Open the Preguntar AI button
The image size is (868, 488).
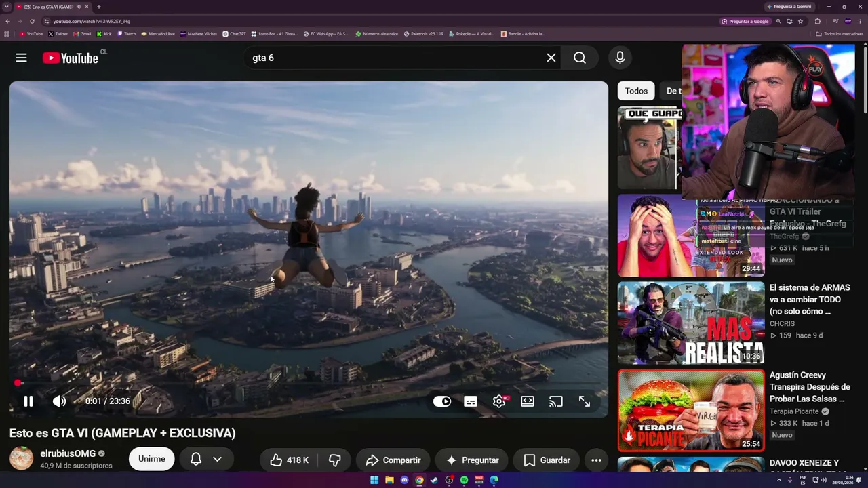point(472,460)
